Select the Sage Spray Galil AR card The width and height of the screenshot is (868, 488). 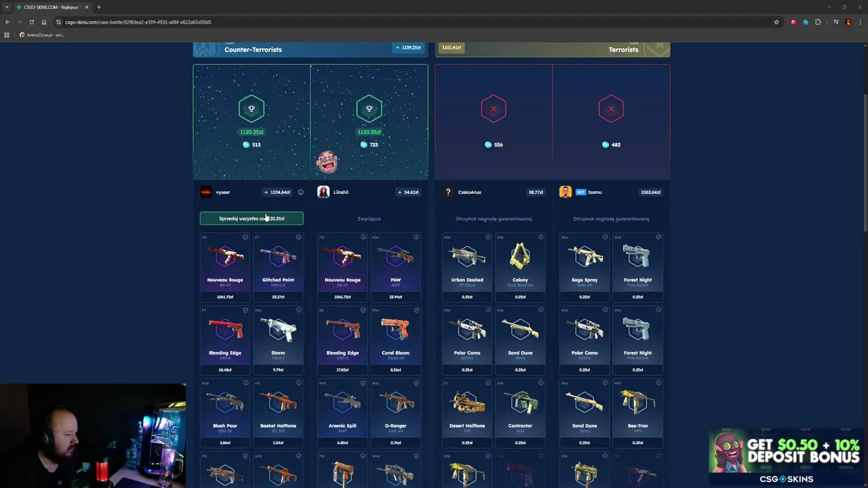pos(585,267)
